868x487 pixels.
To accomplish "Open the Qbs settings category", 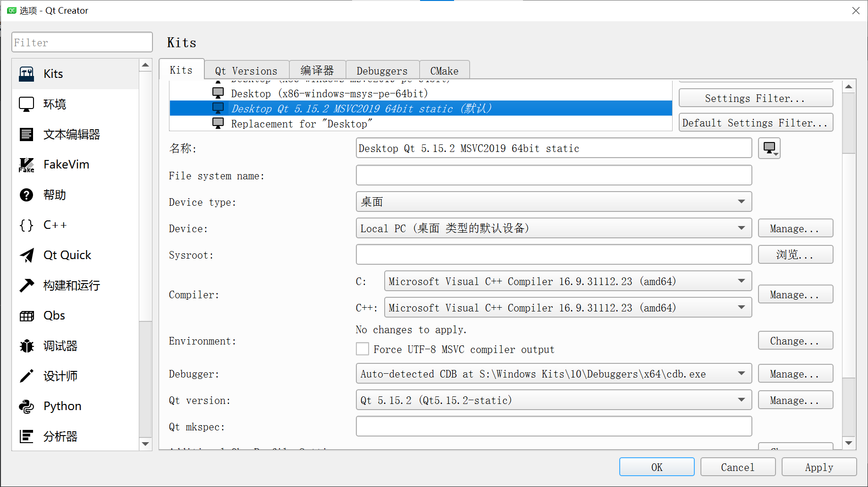I will point(76,316).
